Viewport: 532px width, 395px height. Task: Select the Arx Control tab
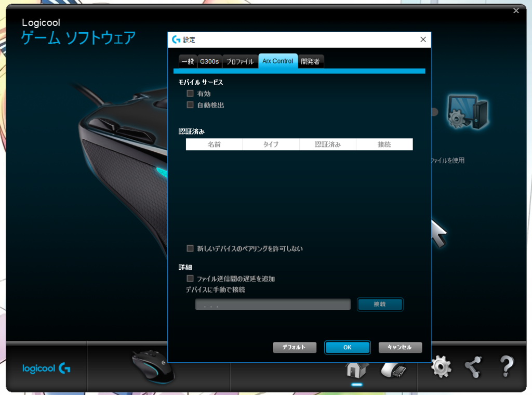278,61
